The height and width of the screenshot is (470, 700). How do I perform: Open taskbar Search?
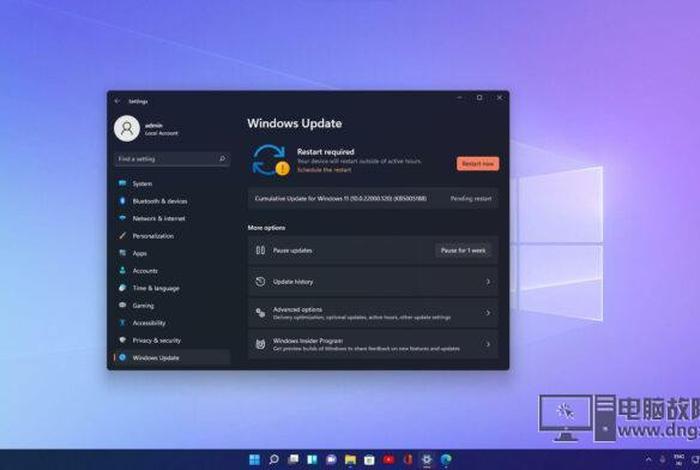[274, 459]
